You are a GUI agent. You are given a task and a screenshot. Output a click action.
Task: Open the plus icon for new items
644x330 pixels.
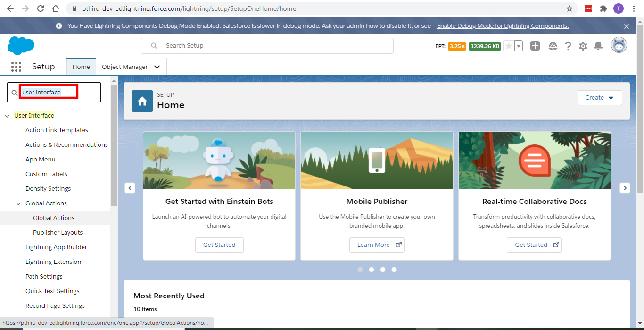tap(535, 46)
